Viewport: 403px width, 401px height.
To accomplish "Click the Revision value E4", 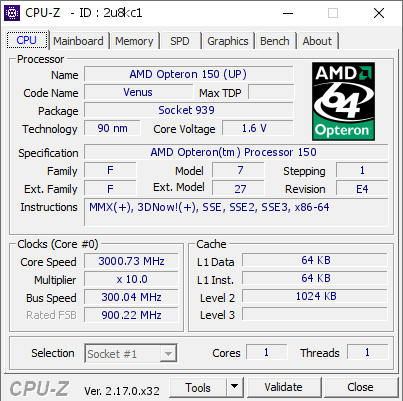I will [362, 189].
